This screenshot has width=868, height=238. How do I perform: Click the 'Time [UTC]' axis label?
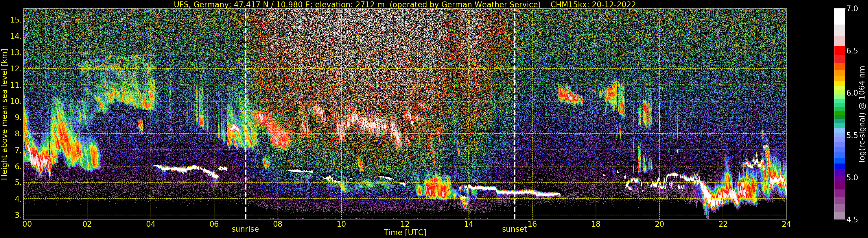pyautogui.click(x=405, y=233)
